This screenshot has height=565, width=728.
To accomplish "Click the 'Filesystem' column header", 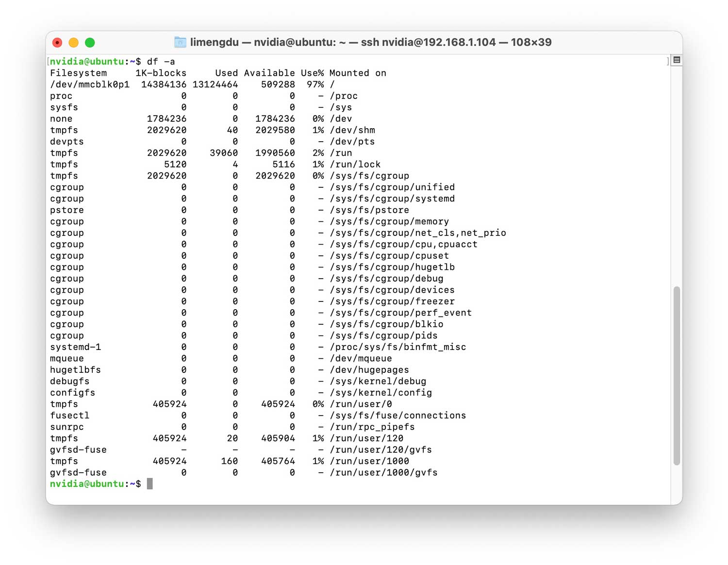I will click(x=78, y=73).
